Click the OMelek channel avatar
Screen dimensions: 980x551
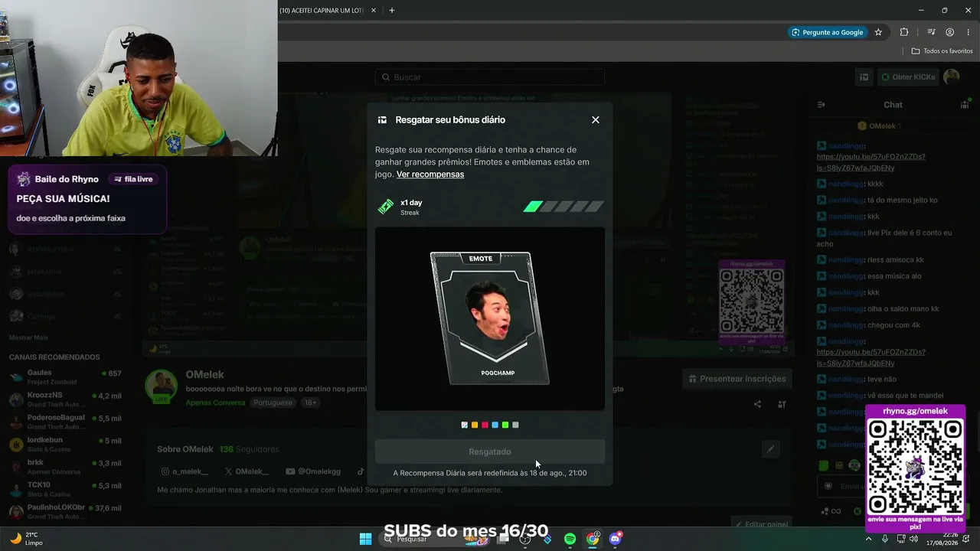(x=162, y=386)
